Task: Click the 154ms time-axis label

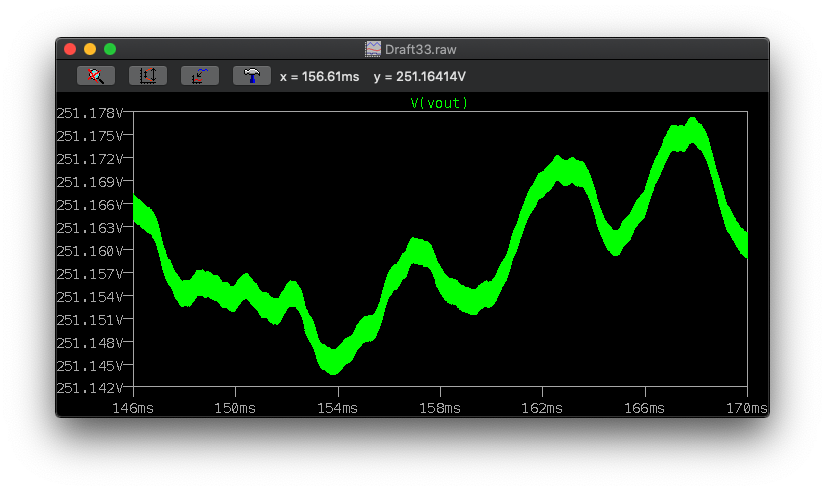Action: 338,408
